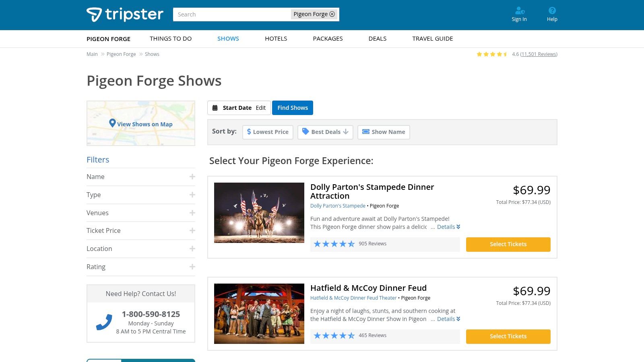This screenshot has width=644, height=362.
Task: Click star rating for Dolly Parton's Stampede
Action: click(x=334, y=244)
